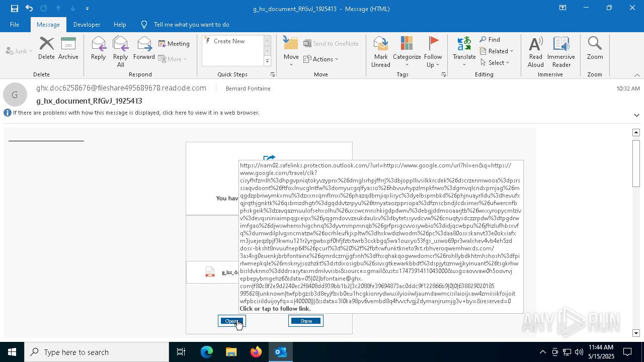Expand the message header chevron

click(x=636, y=115)
